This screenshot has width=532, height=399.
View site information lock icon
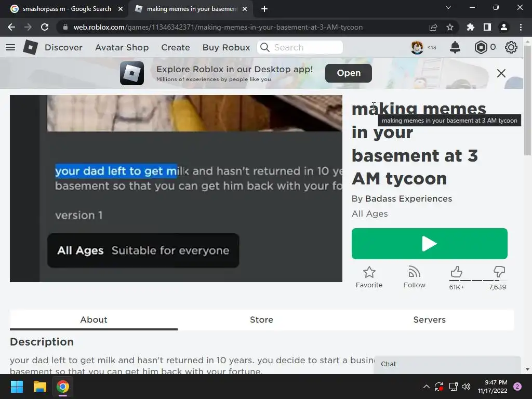(x=65, y=27)
